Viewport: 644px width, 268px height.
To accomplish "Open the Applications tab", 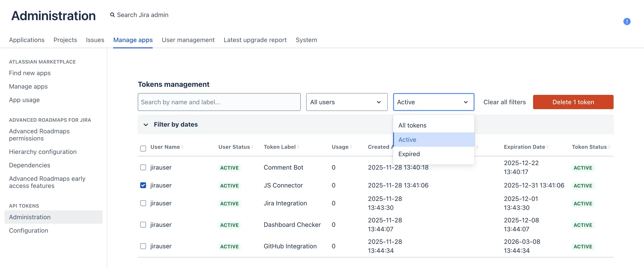I will point(27,40).
